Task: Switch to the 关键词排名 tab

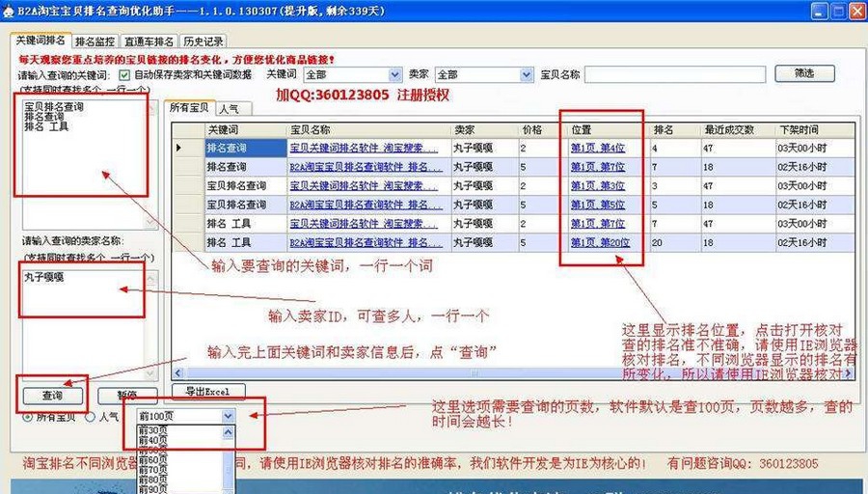Action: tap(41, 41)
